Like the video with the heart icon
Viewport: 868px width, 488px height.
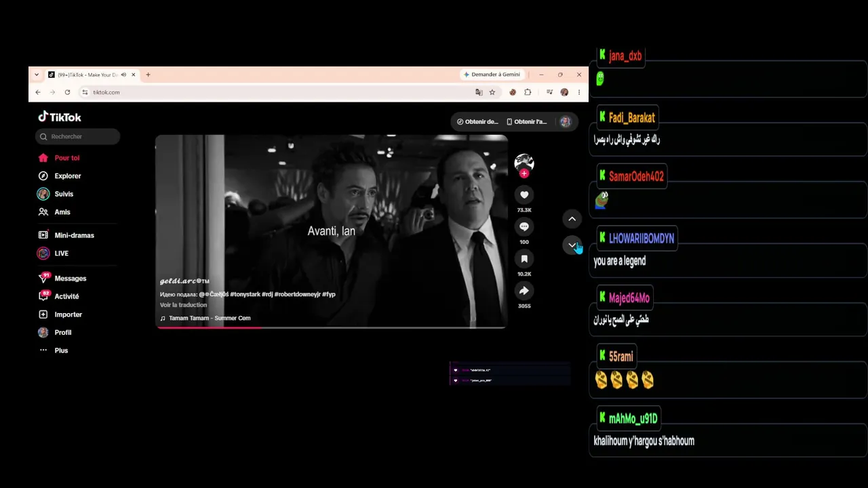click(x=524, y=195)
